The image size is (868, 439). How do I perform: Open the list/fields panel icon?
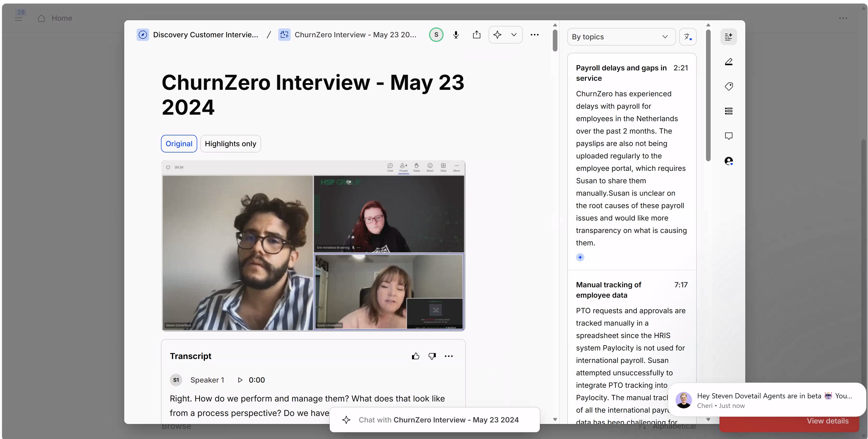pos(729,111)
